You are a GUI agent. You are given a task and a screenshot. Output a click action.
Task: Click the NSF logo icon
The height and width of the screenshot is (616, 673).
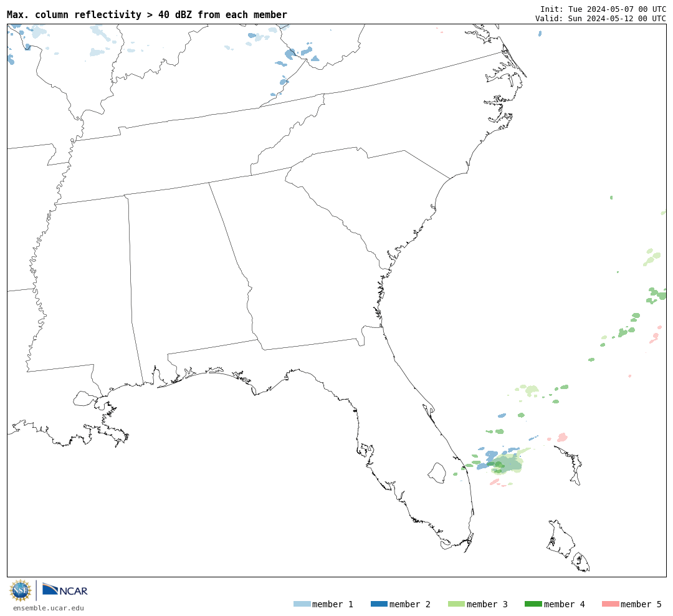[x=20, y=590]
